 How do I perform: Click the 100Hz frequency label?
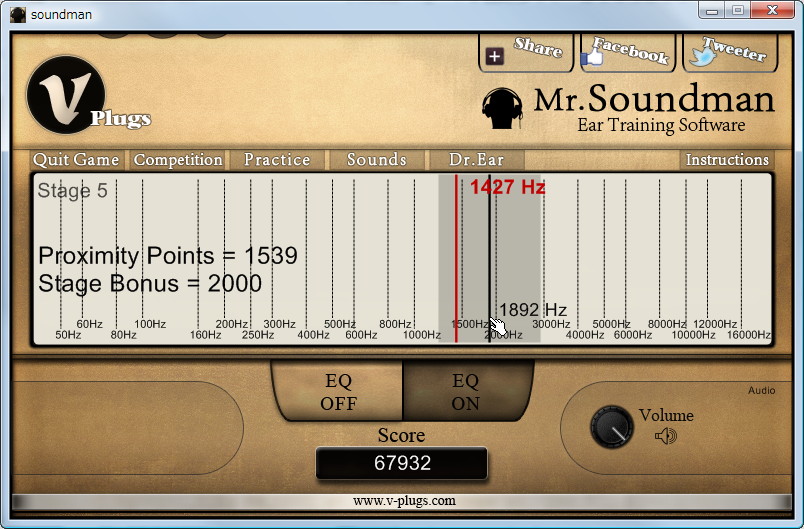150,324
